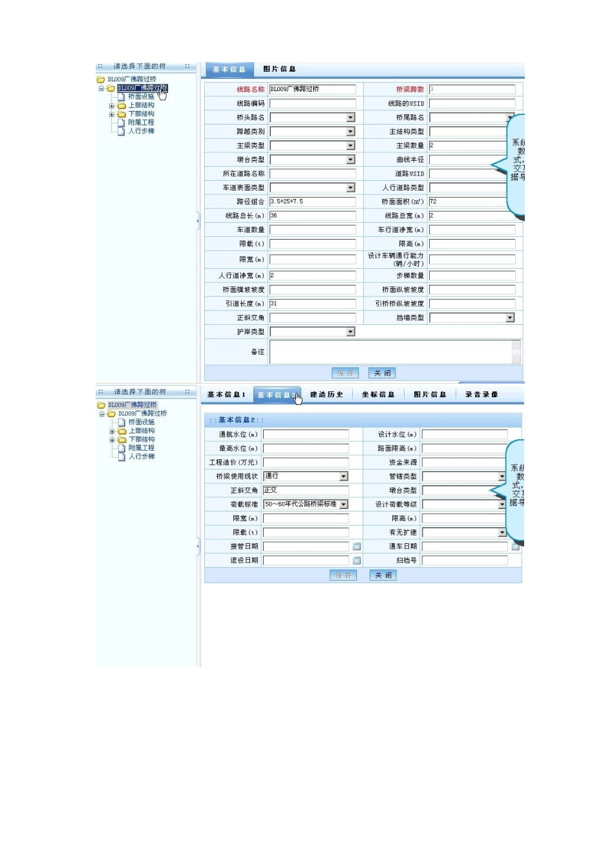Click the 设计水位(m) input field

(x=465, y=435)
